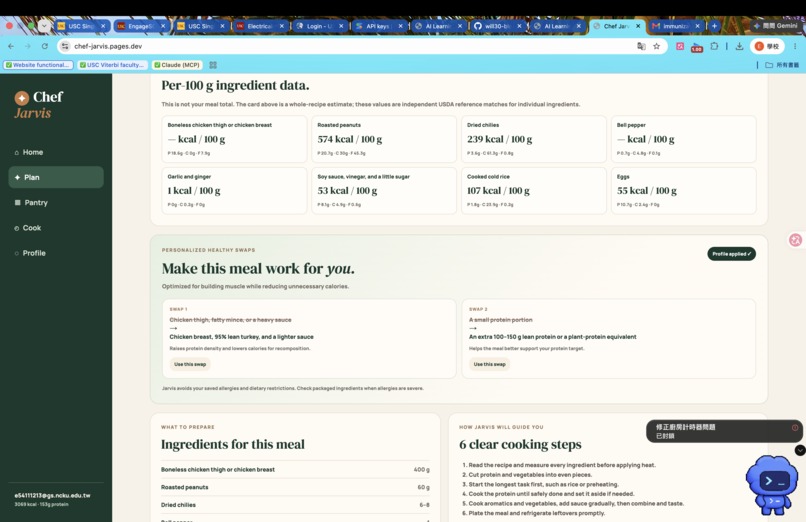Click the e54111213@gs.ncku.edu.tw account text

[x=52, y=495]
